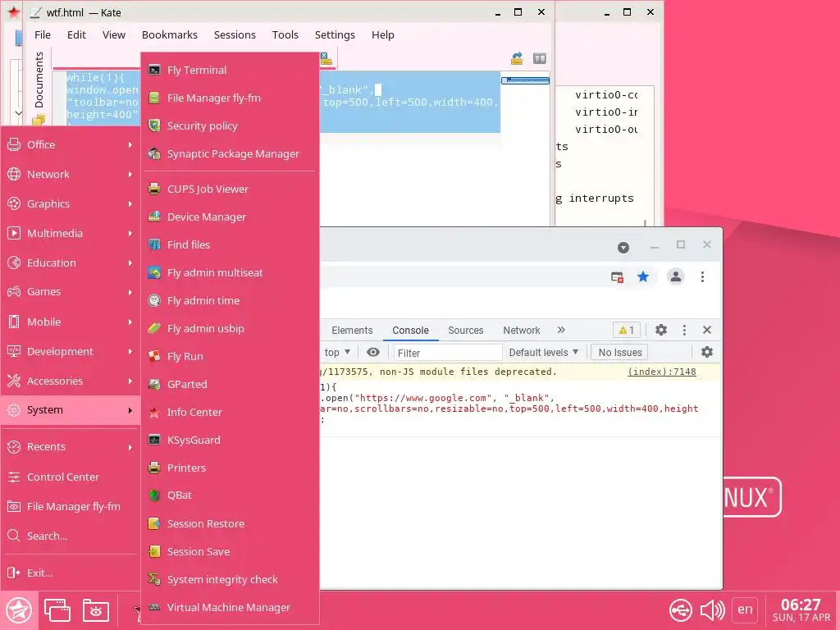
Task: Open the Default levels dropdown
Action: click(543, 352)
